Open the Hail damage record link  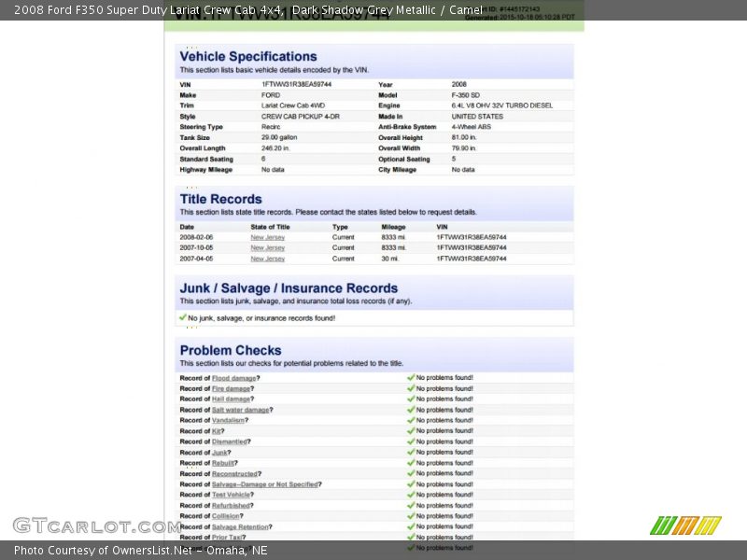click(231, 399)
